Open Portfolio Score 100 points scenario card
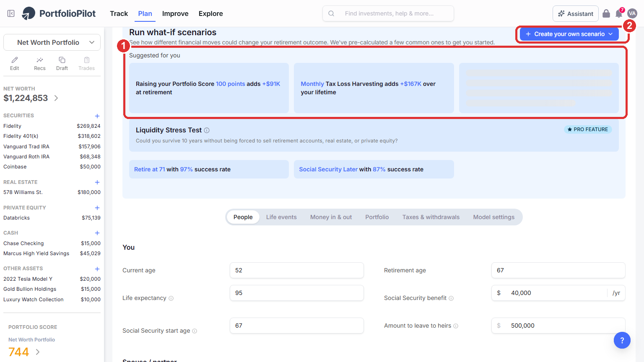Screen dimensions: 644x362 pos(209,88)
